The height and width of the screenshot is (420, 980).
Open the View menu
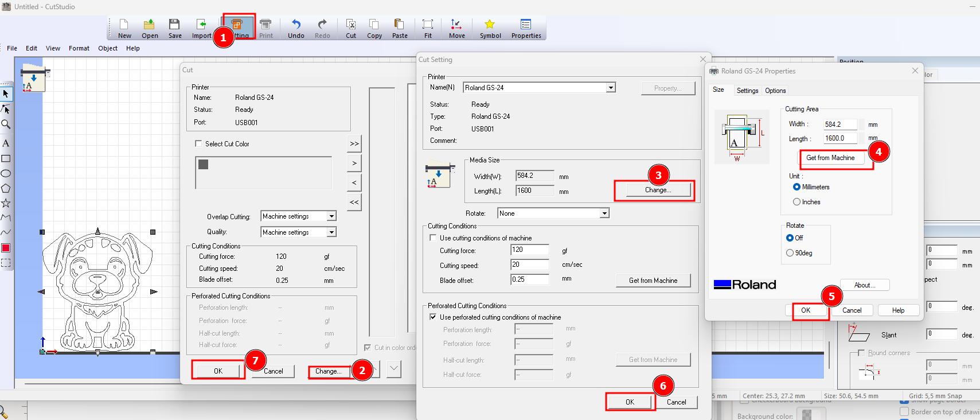(53, 48)
